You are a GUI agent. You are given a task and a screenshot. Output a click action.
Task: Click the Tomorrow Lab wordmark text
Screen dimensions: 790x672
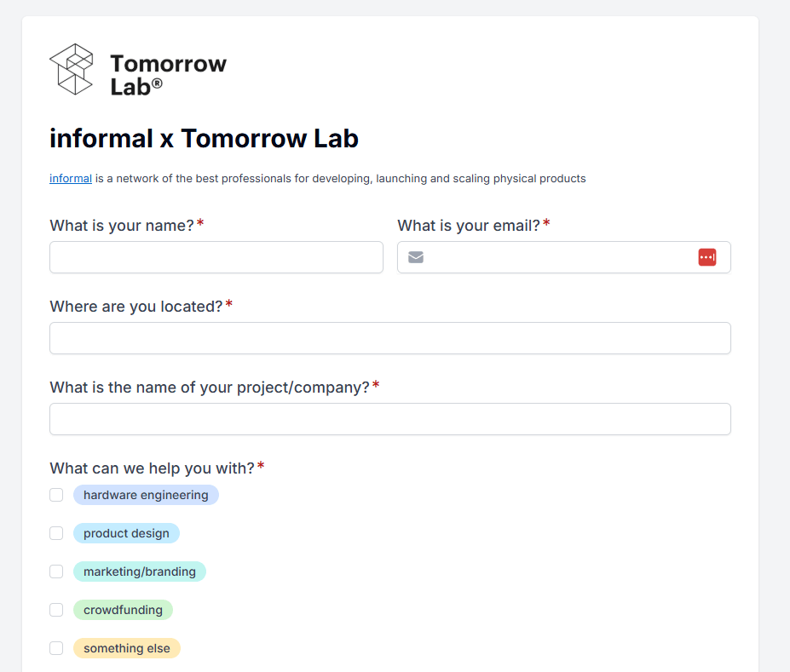(x=168, y=74)
